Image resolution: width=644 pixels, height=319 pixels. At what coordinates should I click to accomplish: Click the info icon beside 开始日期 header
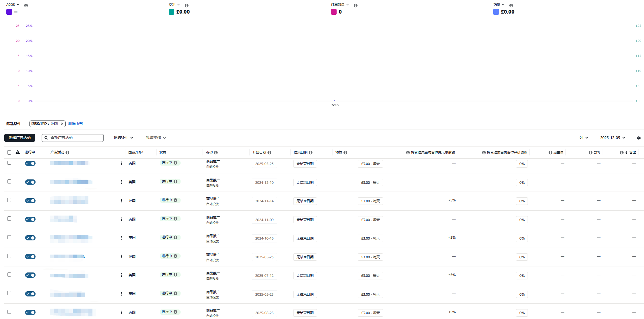269,153
